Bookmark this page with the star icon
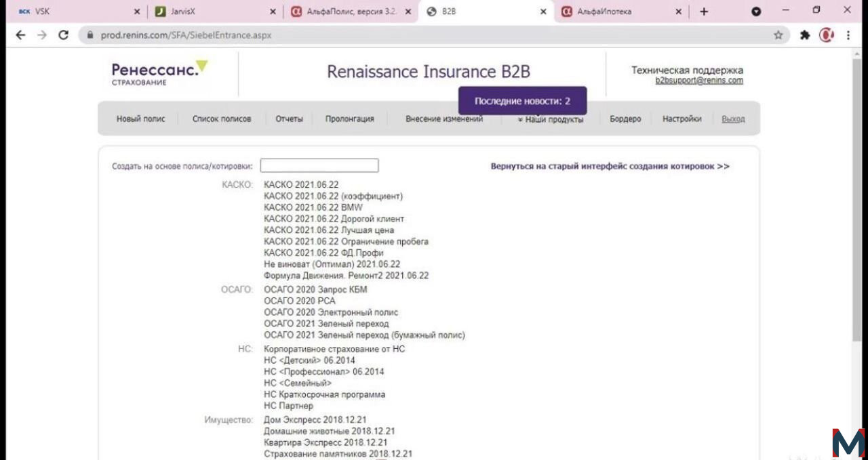The width and height of the screenshot is (868, 460). 778,35
